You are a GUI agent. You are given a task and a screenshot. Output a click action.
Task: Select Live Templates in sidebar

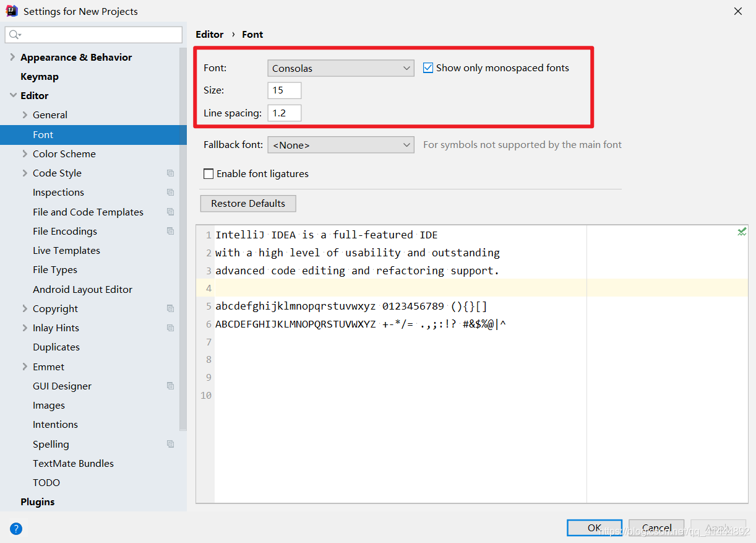pos(66,251)
